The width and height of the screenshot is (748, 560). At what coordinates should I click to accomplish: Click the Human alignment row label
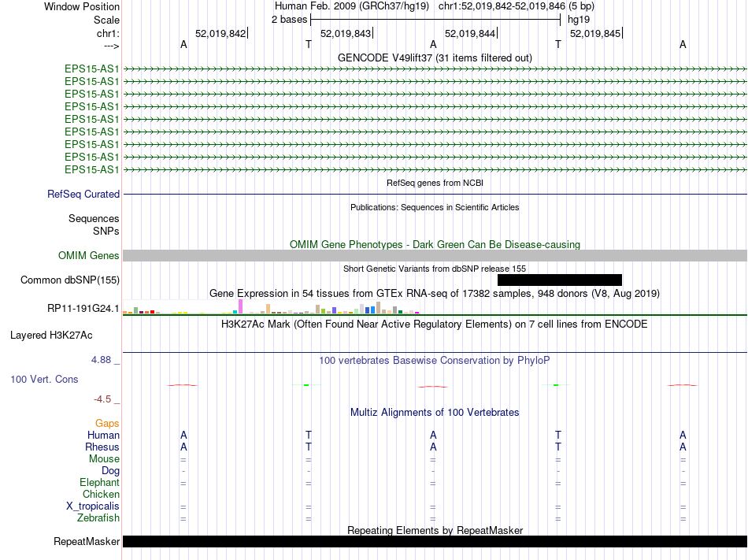103,435
